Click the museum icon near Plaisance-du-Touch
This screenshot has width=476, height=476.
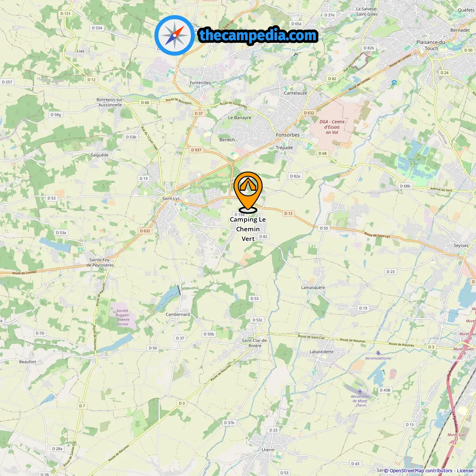[x=394, y=83]
